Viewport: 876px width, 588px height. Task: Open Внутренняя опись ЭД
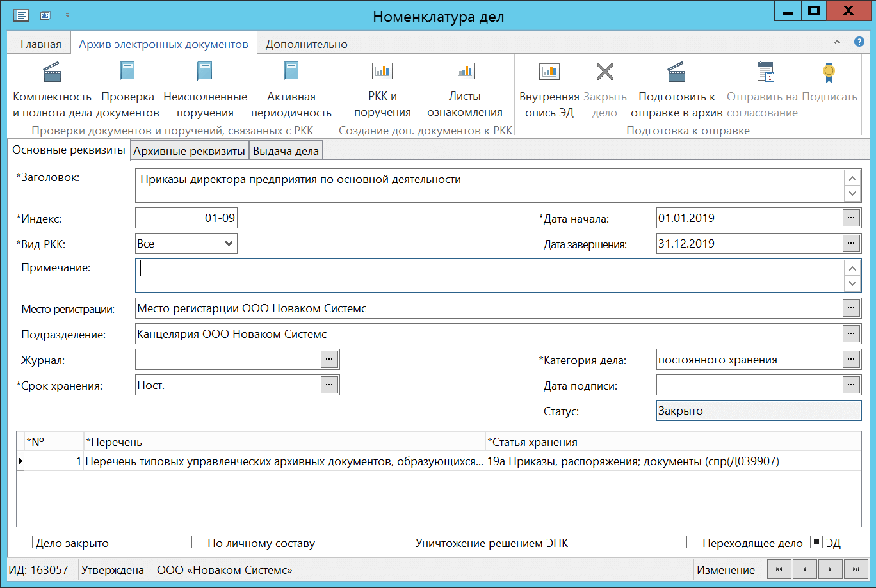pyautogui.click(x=549, y=90)
